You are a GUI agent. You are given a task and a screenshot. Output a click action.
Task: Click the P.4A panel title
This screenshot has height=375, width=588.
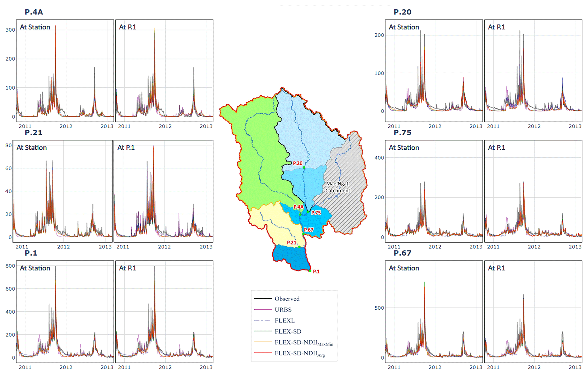pyautogui.click(x=34, y=12)
